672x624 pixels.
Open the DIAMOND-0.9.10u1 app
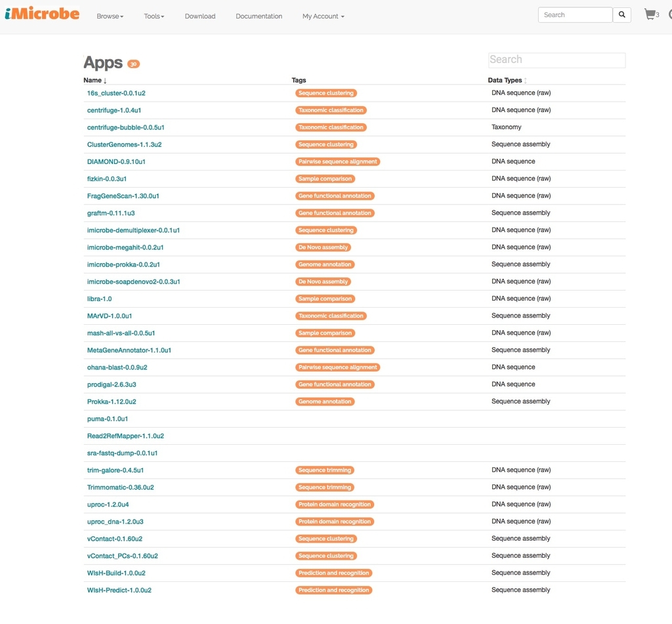point(116,161)
